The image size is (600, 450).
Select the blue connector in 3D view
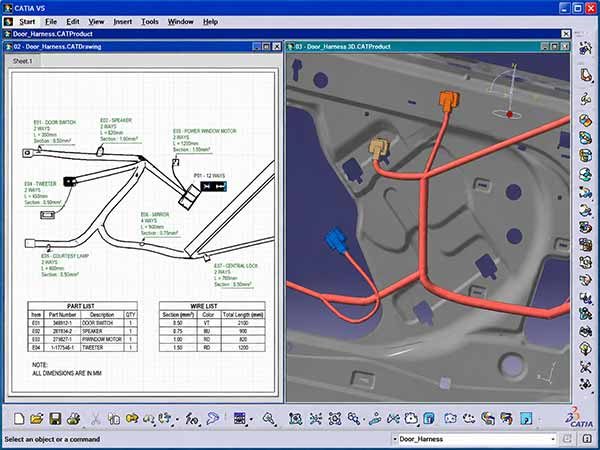coord(336,239)
